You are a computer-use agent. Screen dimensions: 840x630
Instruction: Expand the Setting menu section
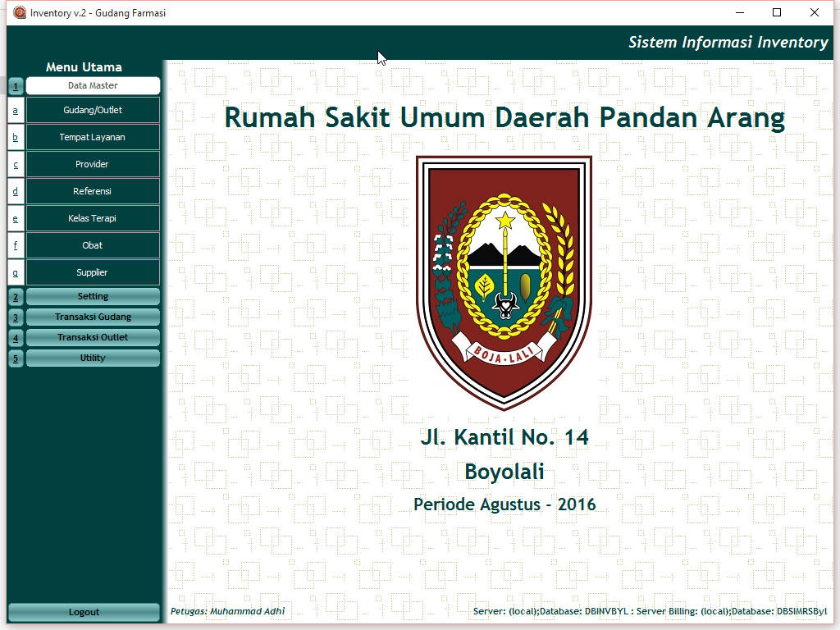click(93, 296)
